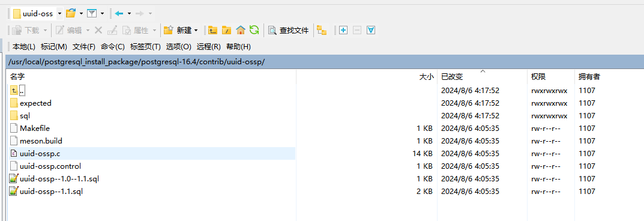Select the parent directory '..' row
This screenshot has width=644, height=221.
point(22,90)
